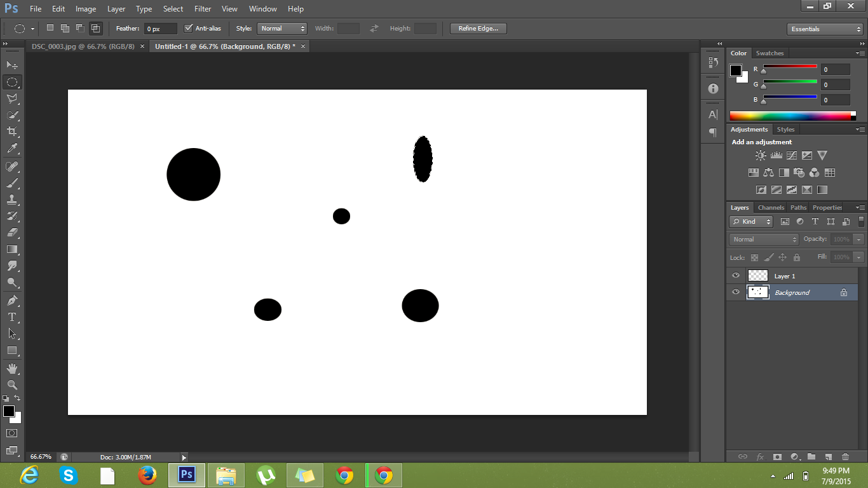The image size is (868, 488).
Task: Add a Brightness/Contrast adjustment
Action: click(x=761, y=155)
